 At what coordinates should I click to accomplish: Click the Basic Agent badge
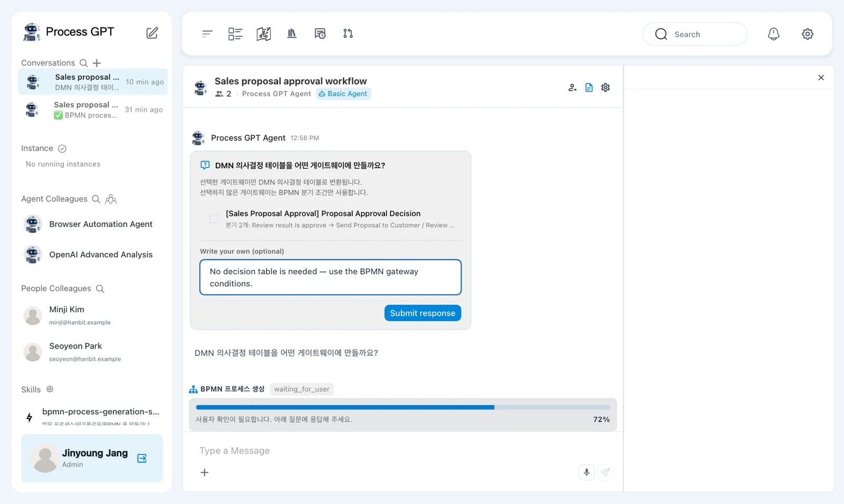[343, 94]
